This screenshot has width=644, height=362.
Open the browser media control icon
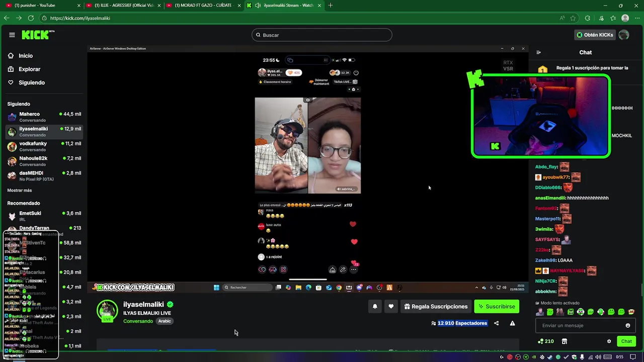tap(601, 18)
